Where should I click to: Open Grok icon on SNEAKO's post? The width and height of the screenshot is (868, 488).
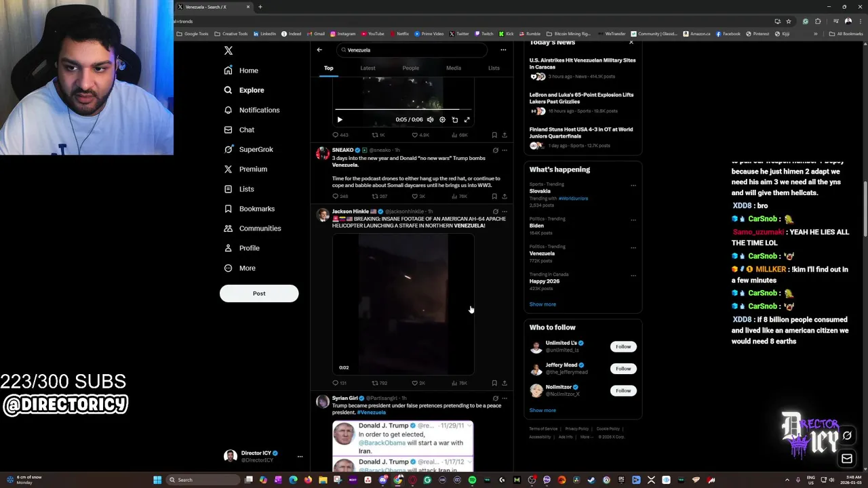[x=495, y=150]
